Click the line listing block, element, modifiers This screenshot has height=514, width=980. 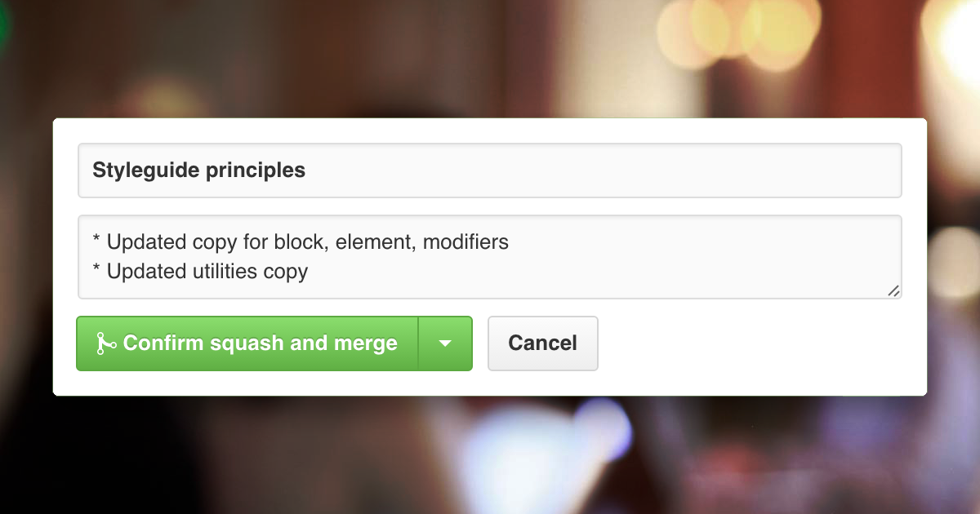click(300, 241)
